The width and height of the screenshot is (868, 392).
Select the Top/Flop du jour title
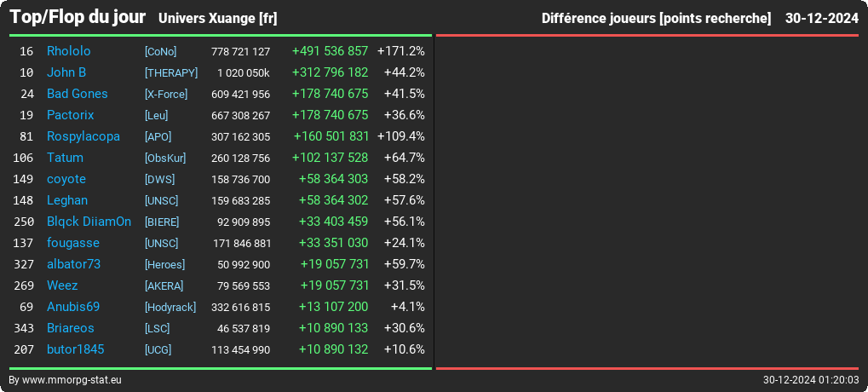(x=78, y=17)
